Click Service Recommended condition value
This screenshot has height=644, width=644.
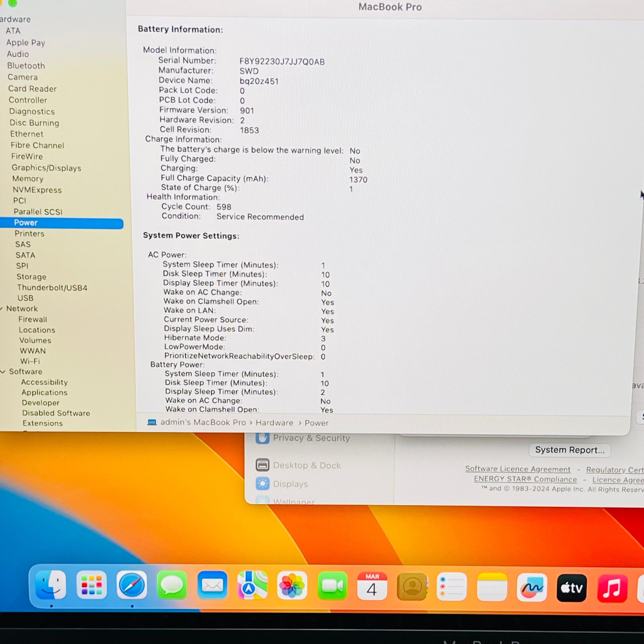click(x=260, y=217)
